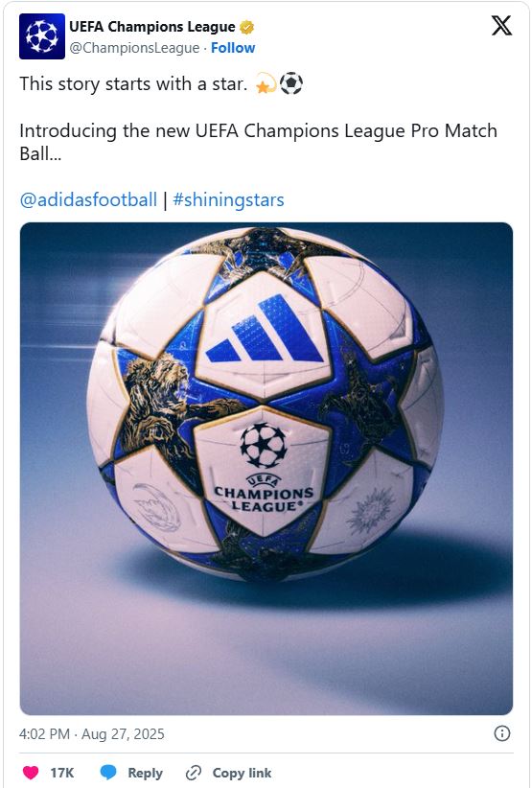
Task: Open the UEFA Champions League profile avatar
Action: 42,36
